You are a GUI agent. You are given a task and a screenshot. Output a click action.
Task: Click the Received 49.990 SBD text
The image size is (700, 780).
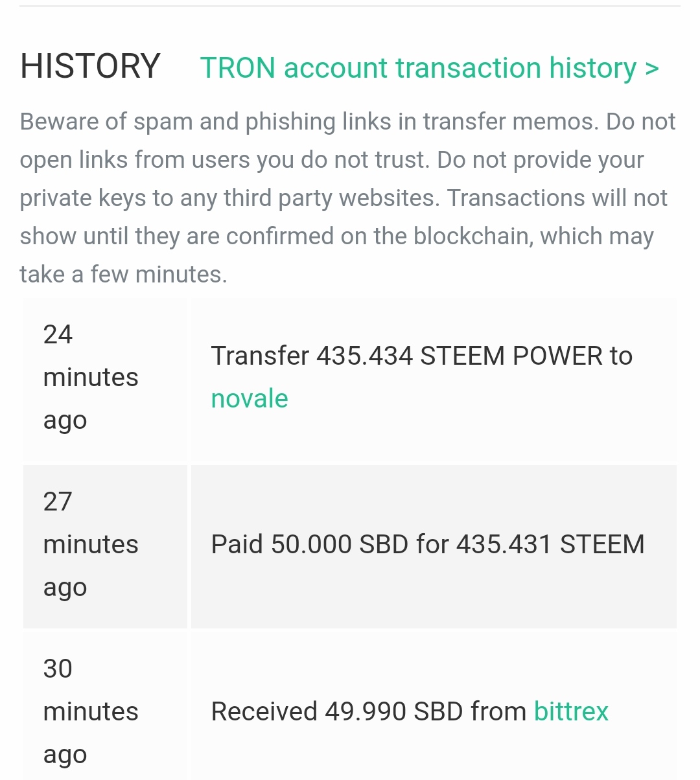click(368, 711)
